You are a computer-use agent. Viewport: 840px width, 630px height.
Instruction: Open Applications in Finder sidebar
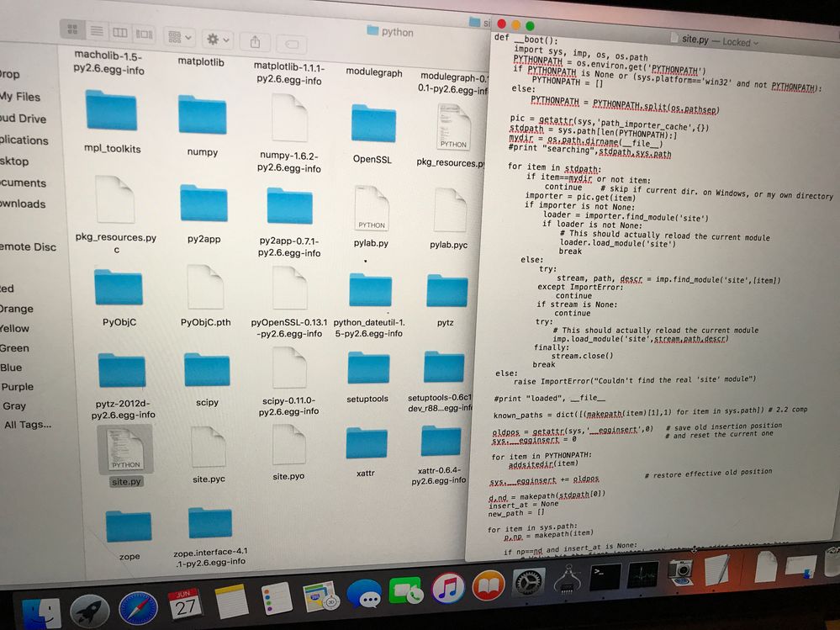click(x=24, y=140)
